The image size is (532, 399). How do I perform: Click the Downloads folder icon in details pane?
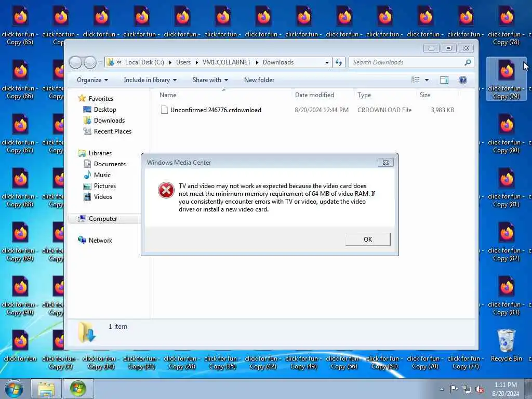[87, 332]
